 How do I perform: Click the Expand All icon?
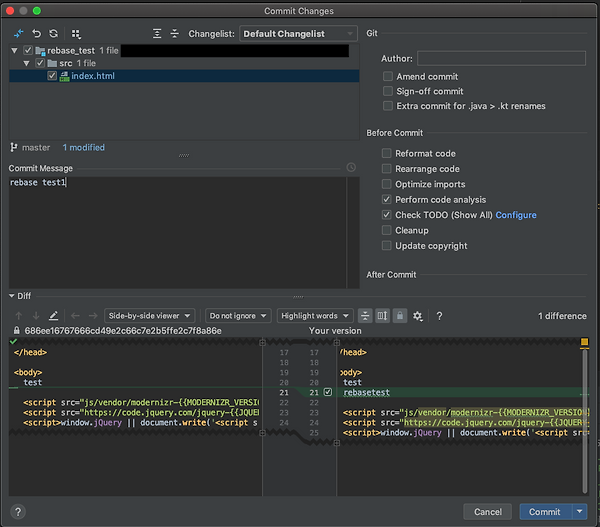point(157,34)
